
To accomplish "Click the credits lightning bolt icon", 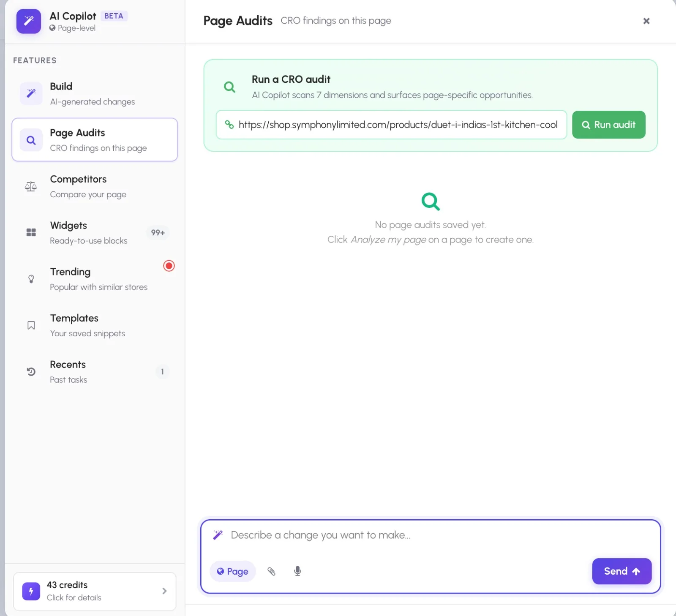I will [31, 591].
